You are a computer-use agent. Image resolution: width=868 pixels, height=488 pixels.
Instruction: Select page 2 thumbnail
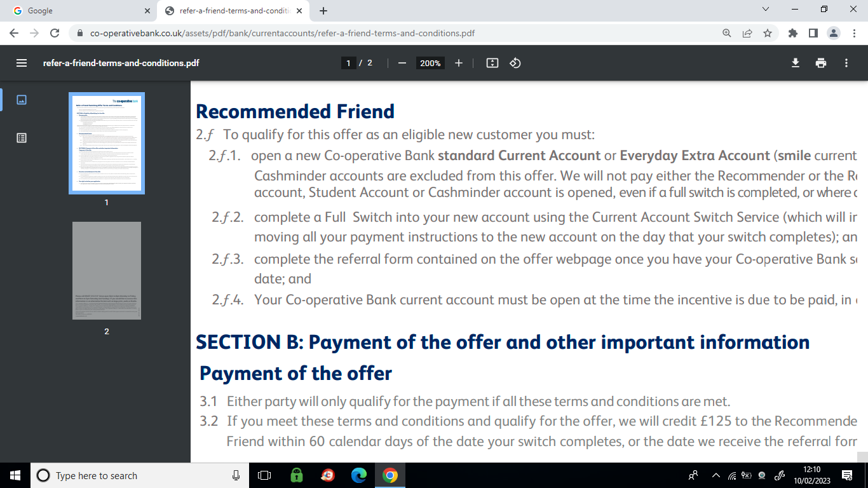[x=107, y=271]
